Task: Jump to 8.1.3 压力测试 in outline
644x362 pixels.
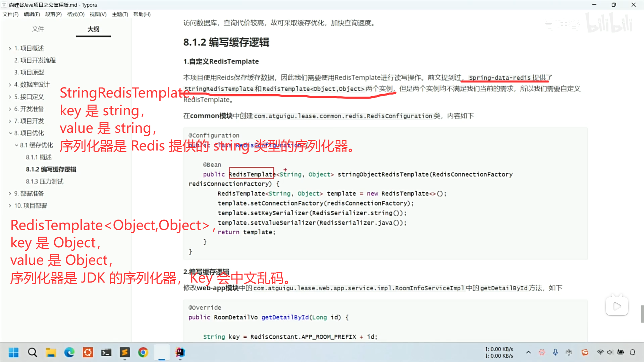Action: 45,181
